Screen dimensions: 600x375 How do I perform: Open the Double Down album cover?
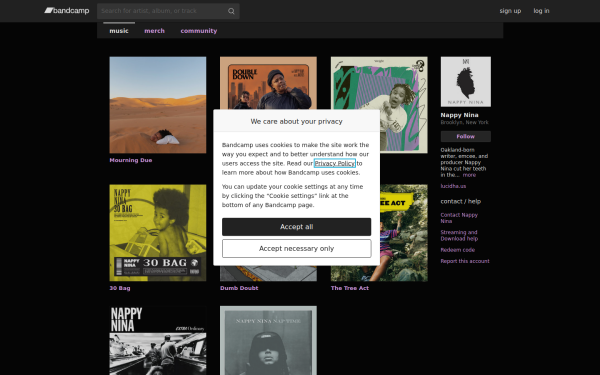pos(268,83)
